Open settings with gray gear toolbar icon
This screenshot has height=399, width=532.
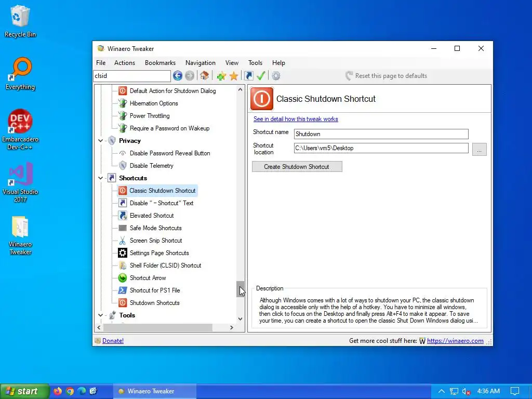[276, 76]
